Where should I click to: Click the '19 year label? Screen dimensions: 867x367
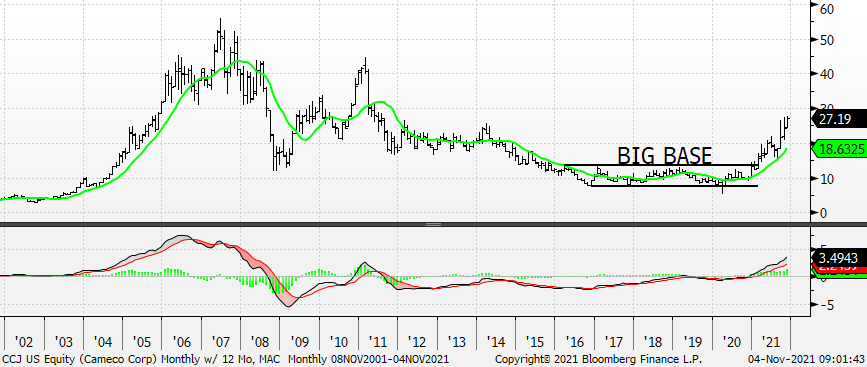[692, 341]
